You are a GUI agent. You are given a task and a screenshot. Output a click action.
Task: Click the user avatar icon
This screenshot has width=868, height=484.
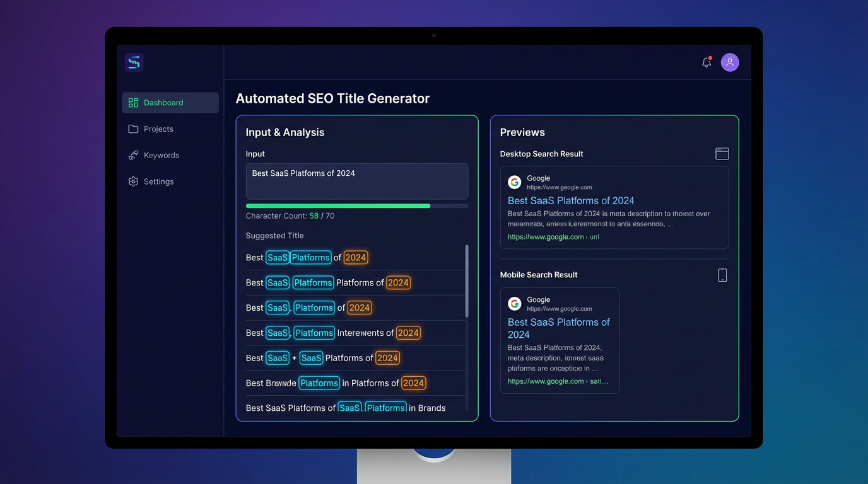click(730, 62)
